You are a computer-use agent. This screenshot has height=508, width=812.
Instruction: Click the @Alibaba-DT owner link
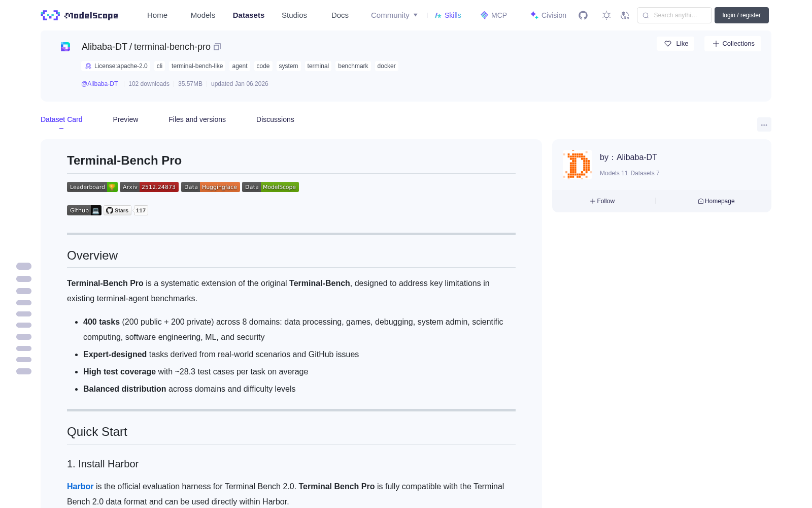tap(99, 84)
